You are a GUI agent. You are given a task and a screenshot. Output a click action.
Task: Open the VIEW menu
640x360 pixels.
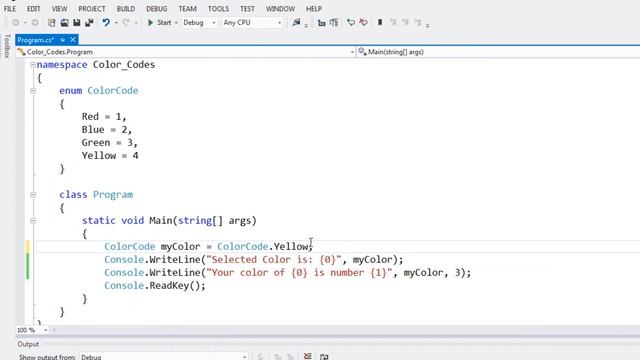pos(59,9)
